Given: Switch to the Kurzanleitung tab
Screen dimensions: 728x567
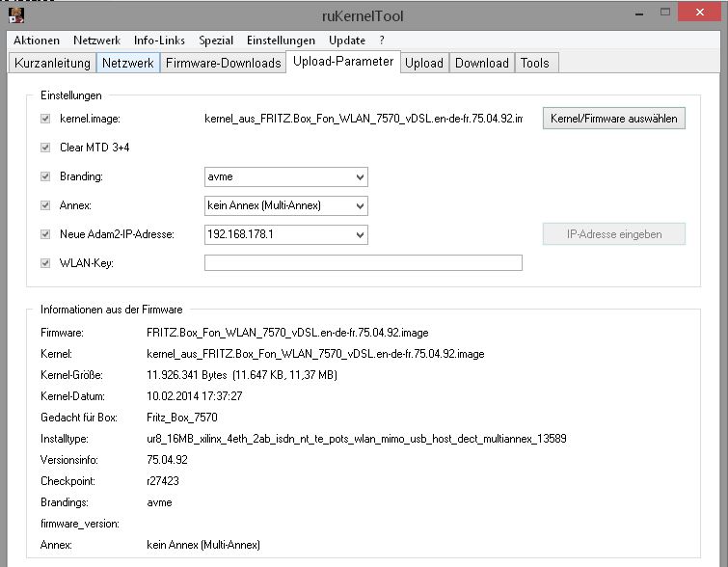Looking at the screenshot, I should pyautogui.click(x=52, y=63).
